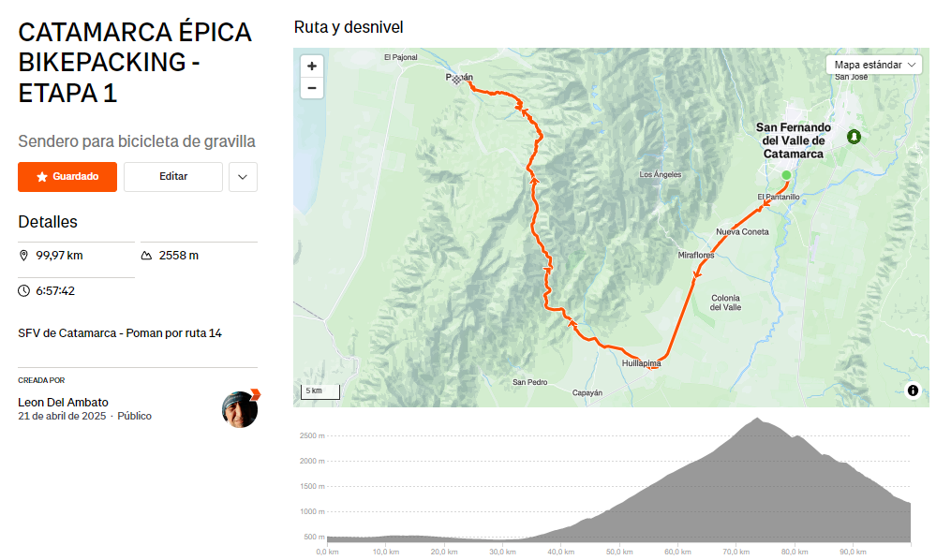
Task: Click the Huillapima town label on map
Action: [x=641, y=362]
